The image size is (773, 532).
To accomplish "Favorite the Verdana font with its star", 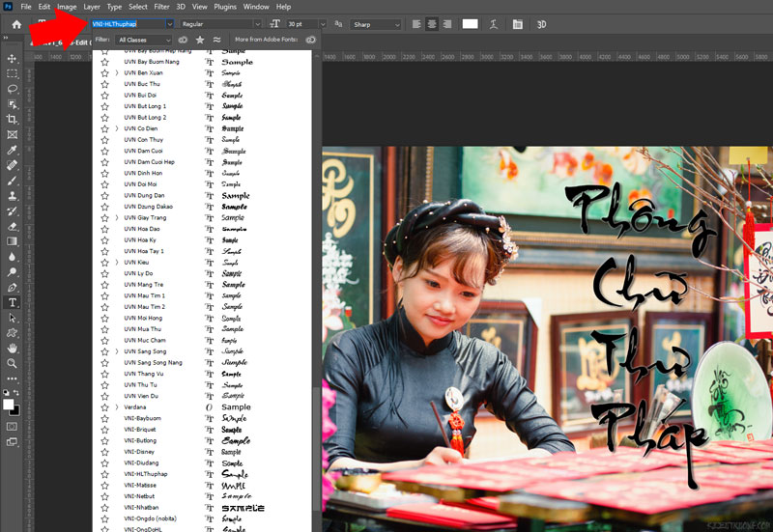I will (104, 407).
